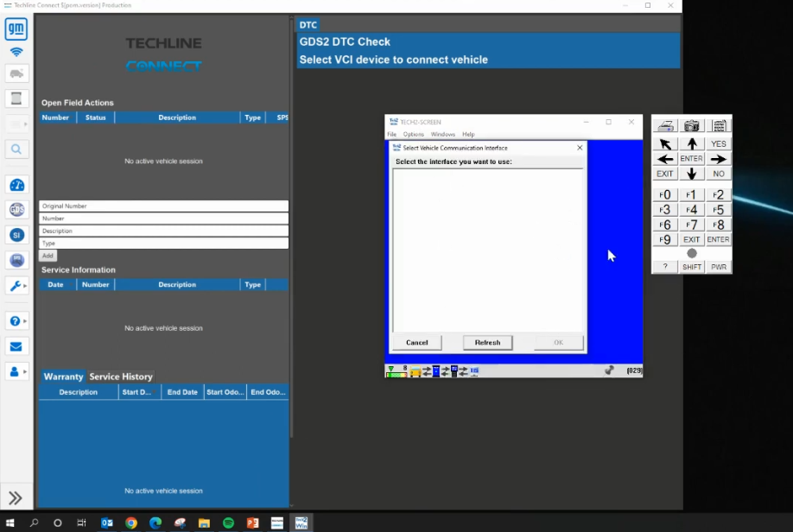This screenshot has width=793, height=532.
Task: Click the camera screenshot icon on keypad
Action: point(691,126)
